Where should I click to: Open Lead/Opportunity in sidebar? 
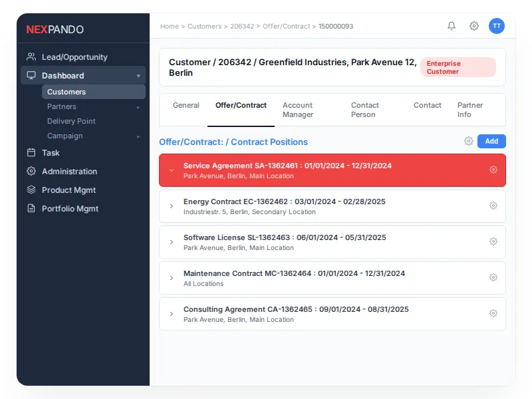[74, 57]
